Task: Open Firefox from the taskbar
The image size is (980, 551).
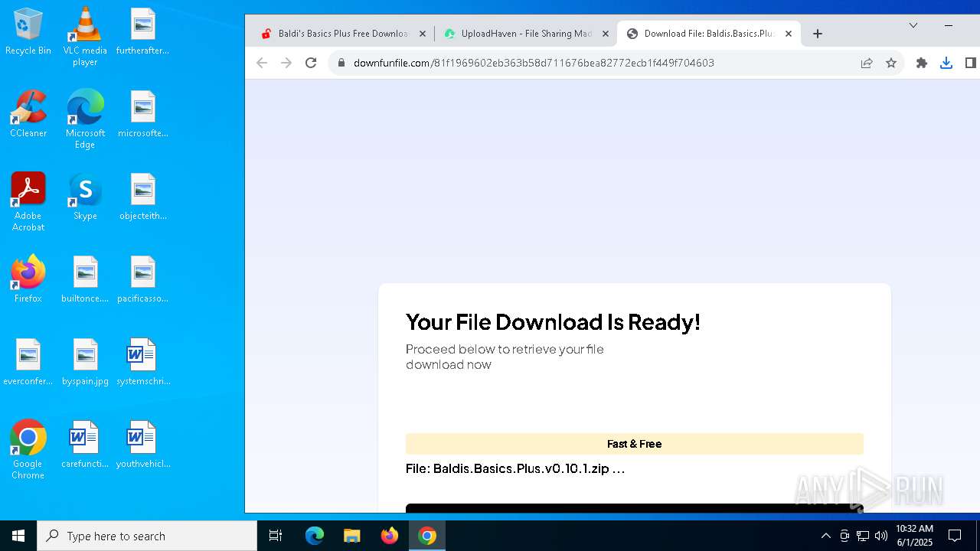Action: [x=390, y=536]
